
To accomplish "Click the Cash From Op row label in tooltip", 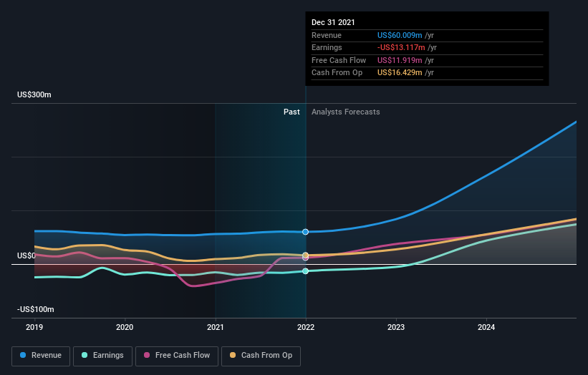I will click(337, 73).
